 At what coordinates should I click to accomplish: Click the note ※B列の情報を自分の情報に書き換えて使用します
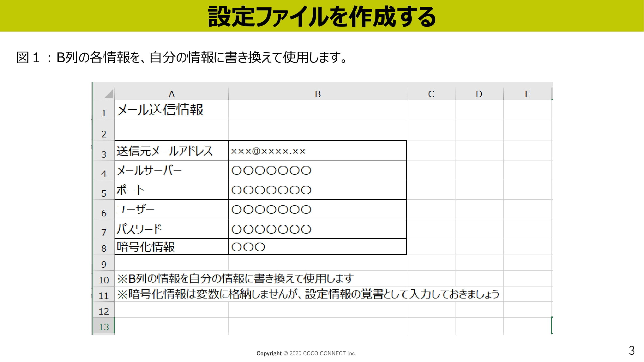coord(235,279)
